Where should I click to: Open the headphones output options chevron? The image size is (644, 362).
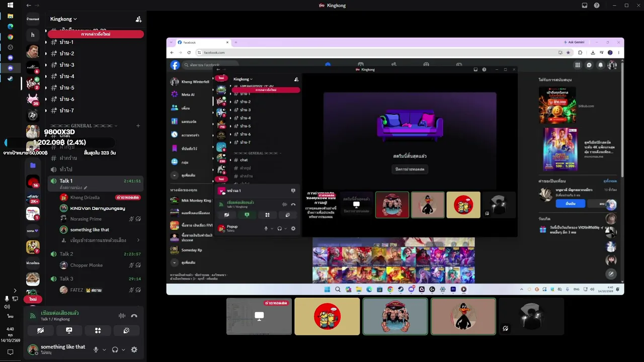(123, 349)
